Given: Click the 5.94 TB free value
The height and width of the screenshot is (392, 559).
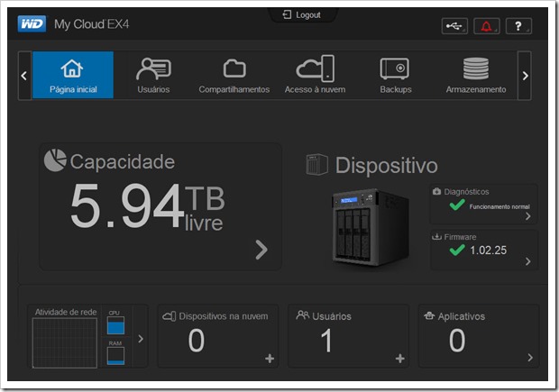Looking at the screenshot, I should tap(147, 206).
